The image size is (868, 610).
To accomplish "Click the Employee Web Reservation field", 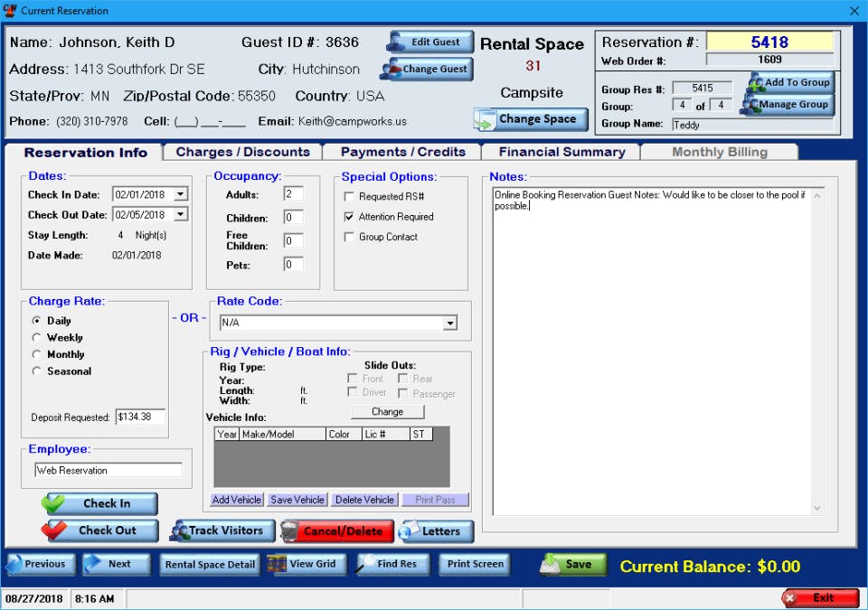I will pyautogui.click(x=108, y=470).
